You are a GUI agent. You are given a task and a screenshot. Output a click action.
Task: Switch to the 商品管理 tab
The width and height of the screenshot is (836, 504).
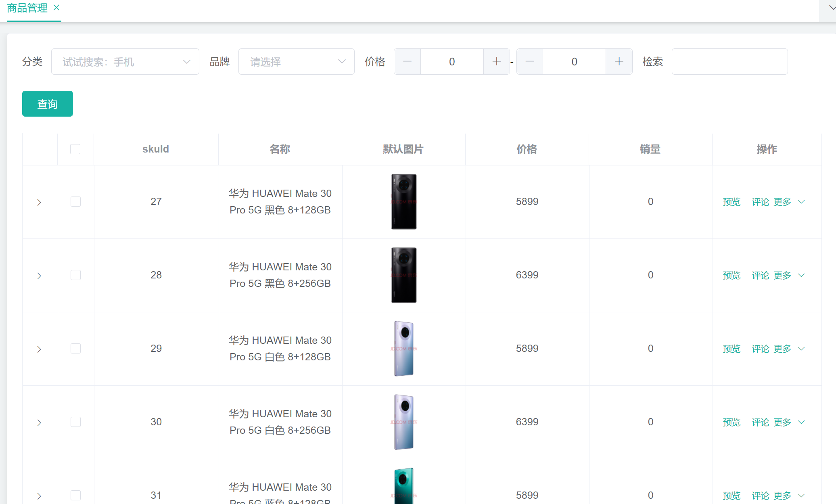click(27, 8)
